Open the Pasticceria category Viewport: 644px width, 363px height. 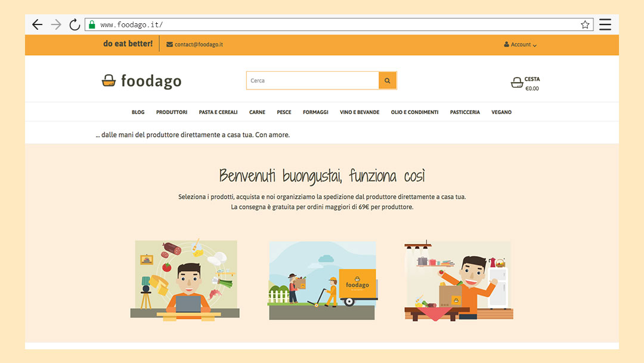[465, 112]
